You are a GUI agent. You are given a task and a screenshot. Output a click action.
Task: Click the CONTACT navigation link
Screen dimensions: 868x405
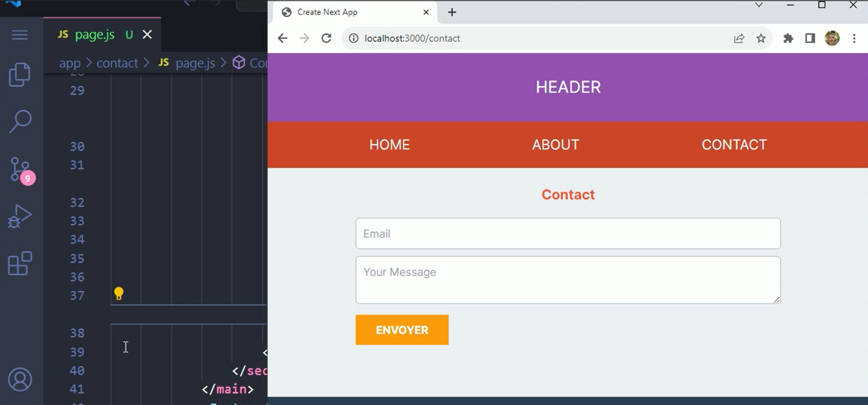click(x=734, y=144)
